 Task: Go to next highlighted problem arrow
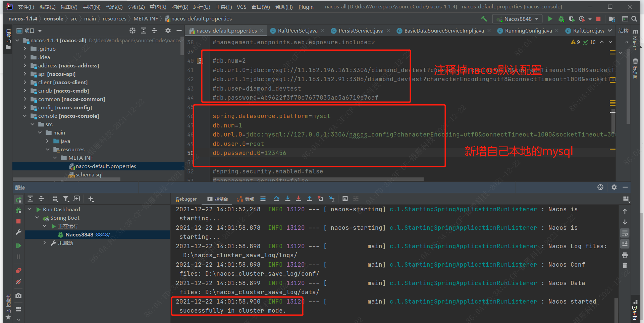[x=610, y=42]
